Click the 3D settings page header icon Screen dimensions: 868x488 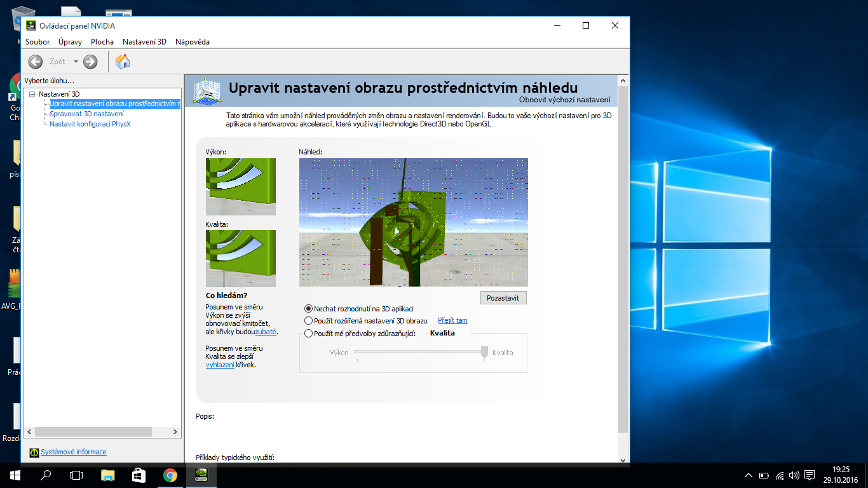coord(207,90)
